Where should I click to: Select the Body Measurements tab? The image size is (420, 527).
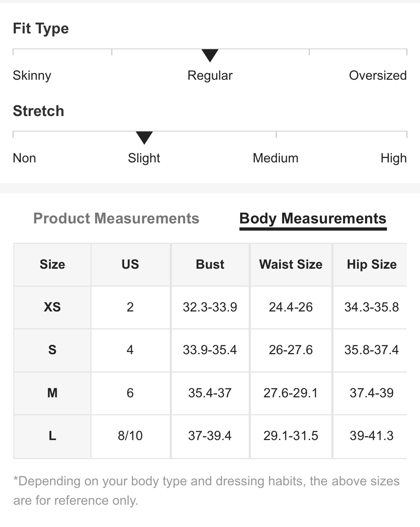[x=313, y=218]
